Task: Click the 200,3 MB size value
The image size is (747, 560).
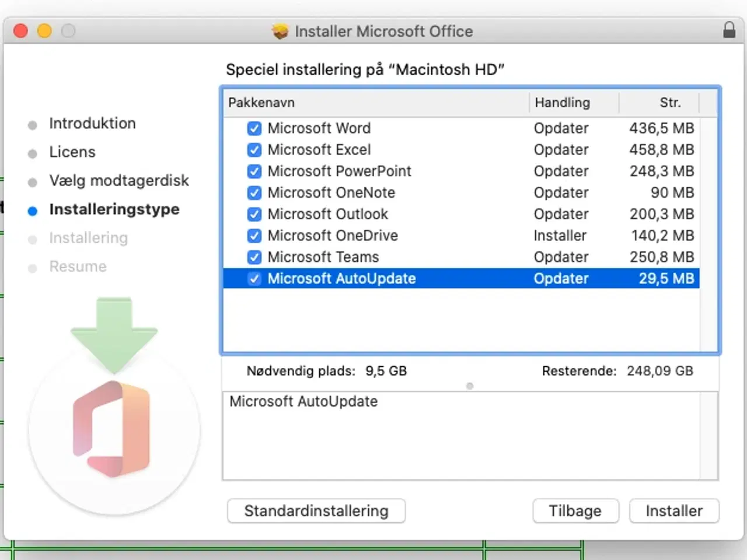Action: coord(662,214)
